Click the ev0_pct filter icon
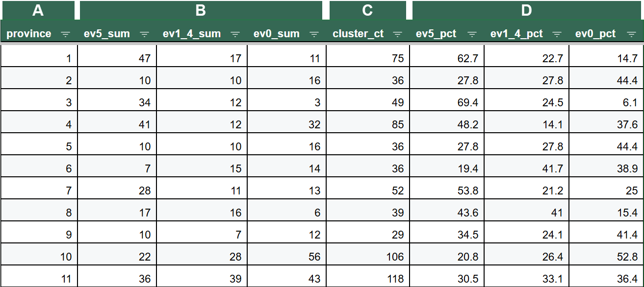The width and height of the screenshot is (644, 287). click(633, 33)
